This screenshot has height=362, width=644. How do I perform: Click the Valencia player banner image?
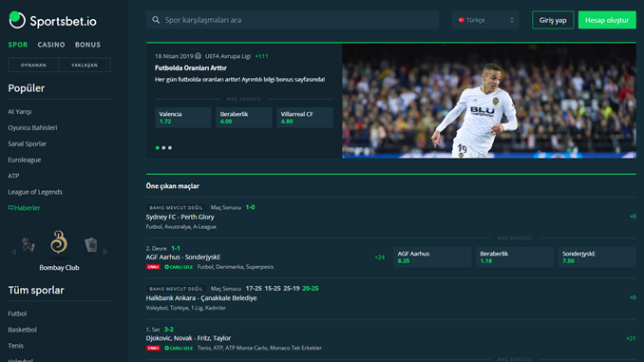489,101
